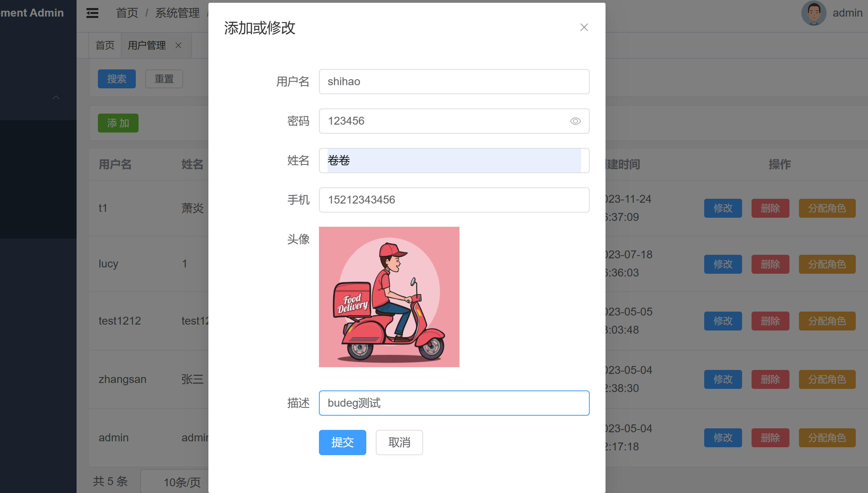Click the 密码 input field
The image size is (868, 493).
click(454, 121)
